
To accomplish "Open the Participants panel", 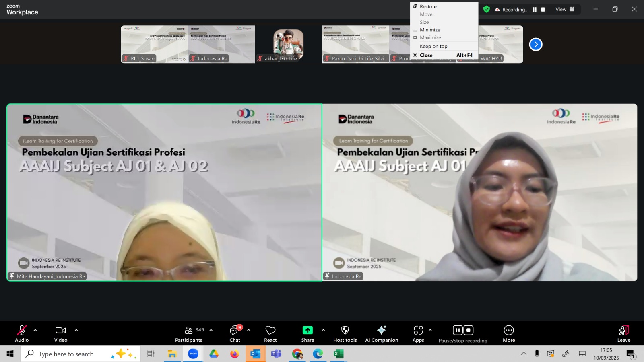I will click(189, 331).
